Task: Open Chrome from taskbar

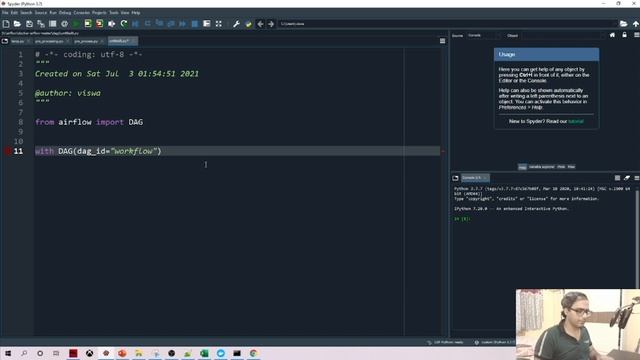Action: 253,353
